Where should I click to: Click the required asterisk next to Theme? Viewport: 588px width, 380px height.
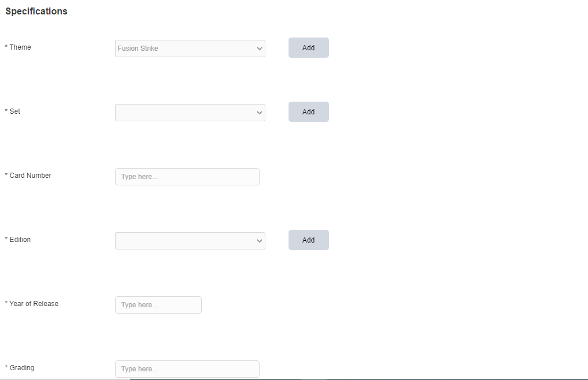click(x=6, y=47)
